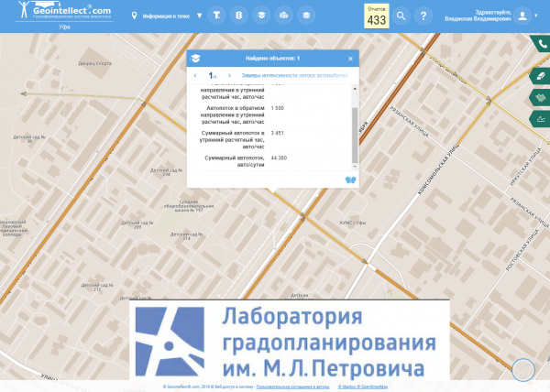Open the Отчетов 433 reports counter

tap(377, 16)
